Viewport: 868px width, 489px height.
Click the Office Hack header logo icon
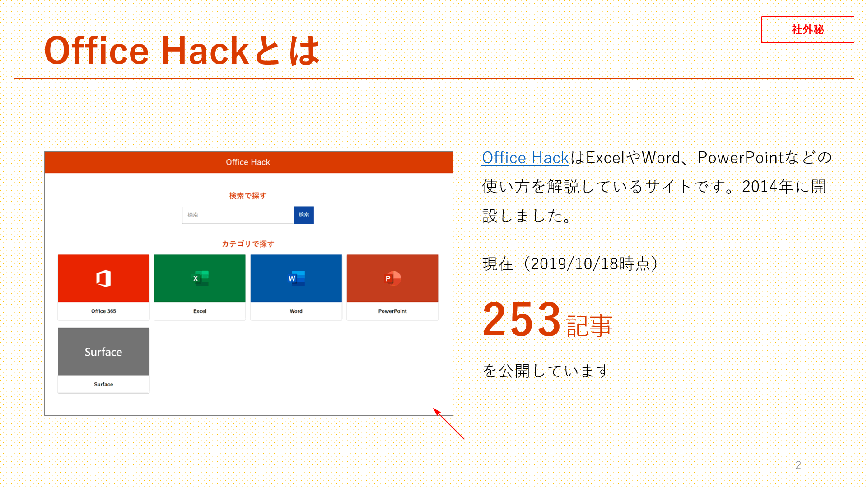coord(247,162)
